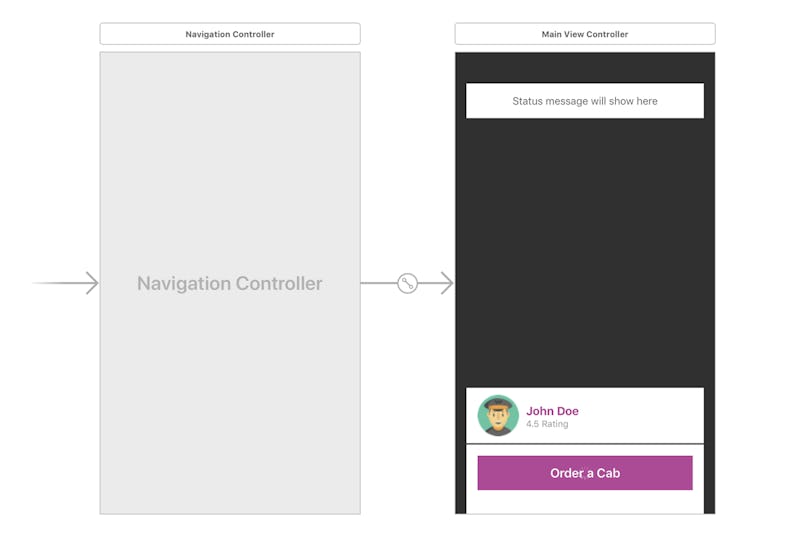The height and width of the screenshot is (540, 800).
Task: Click the dark strip above the status message box
Action: pyautogui.click(x=585, y=67)
